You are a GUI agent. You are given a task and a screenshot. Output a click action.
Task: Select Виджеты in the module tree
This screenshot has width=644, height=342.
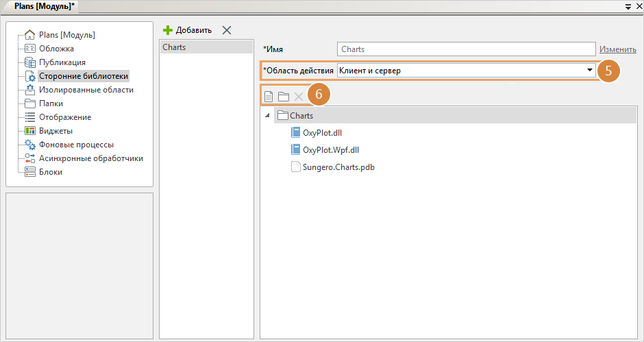[55, 131]
